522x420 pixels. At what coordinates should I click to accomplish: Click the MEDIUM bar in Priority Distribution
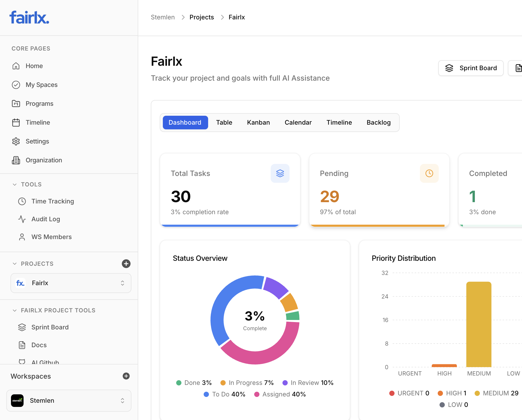(479, 324)
